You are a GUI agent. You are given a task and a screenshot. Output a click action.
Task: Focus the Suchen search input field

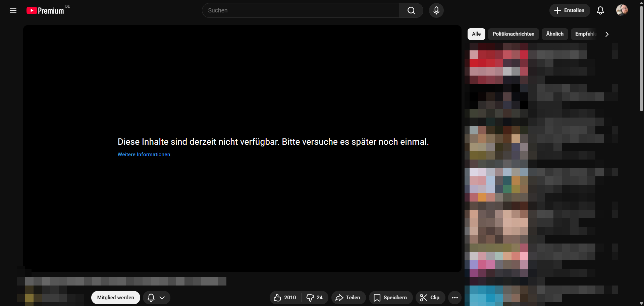coord(301,10)
